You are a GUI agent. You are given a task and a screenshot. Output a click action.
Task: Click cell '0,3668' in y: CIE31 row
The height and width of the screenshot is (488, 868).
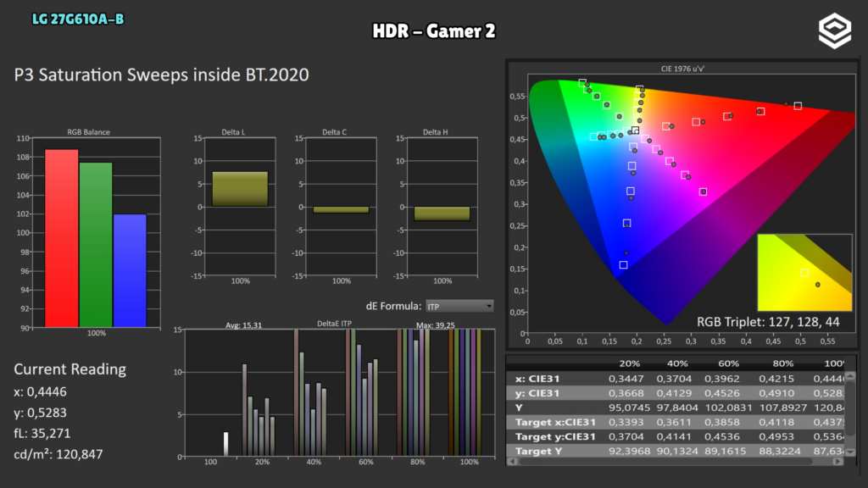click(626, 393)
